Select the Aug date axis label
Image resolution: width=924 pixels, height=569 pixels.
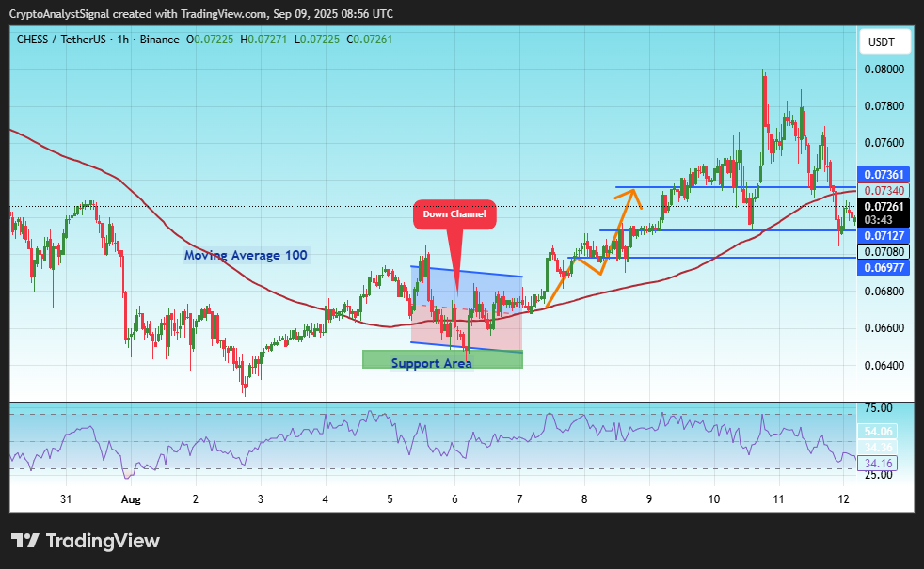pos(131,499)
